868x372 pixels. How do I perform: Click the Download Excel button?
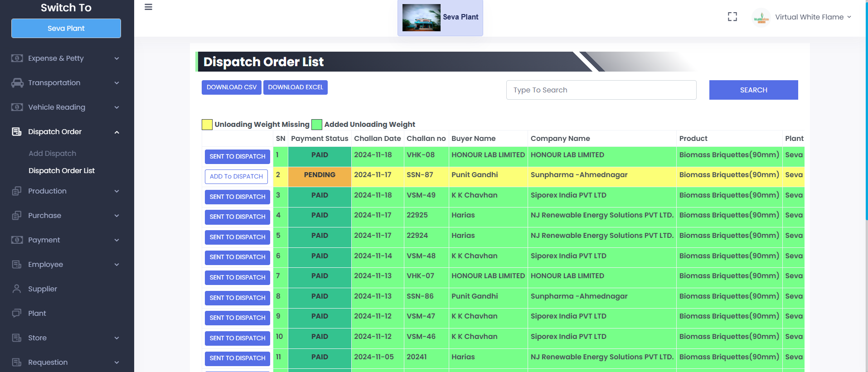(x=296, y=87)
